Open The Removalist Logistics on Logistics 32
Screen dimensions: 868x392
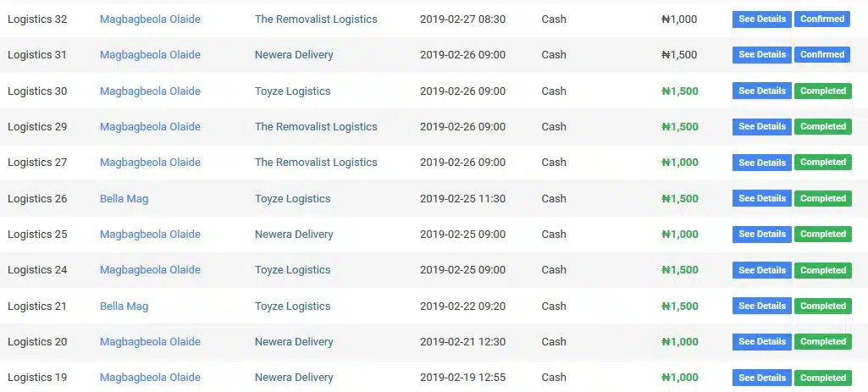click(x=316, y=19)
